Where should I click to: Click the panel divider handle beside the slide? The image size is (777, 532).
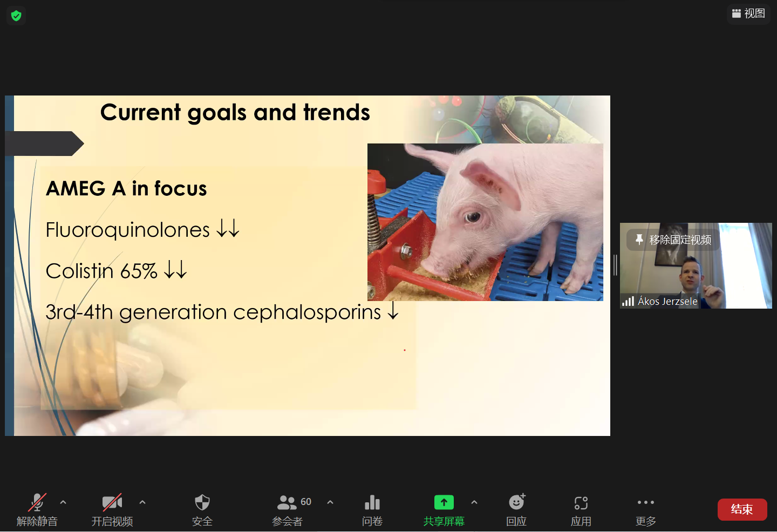coord(615,265)
